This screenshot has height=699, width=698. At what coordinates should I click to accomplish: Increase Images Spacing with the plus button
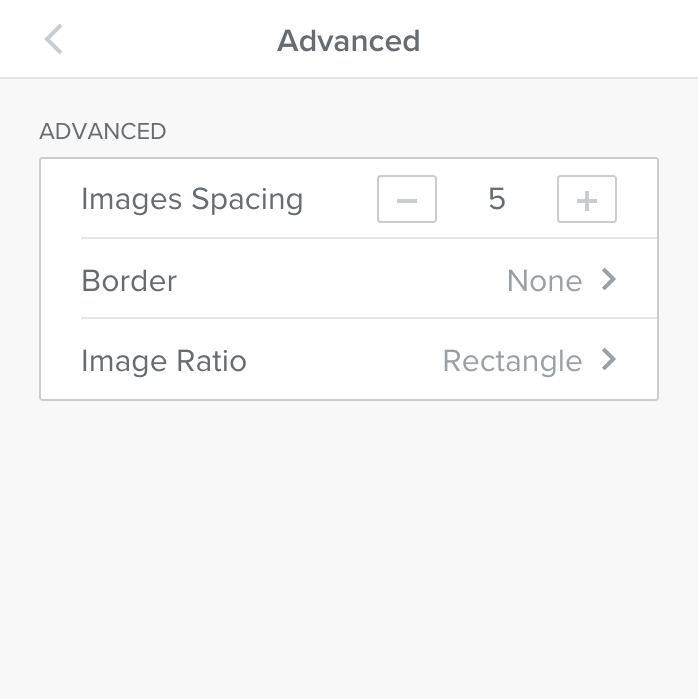click(587, 200)
